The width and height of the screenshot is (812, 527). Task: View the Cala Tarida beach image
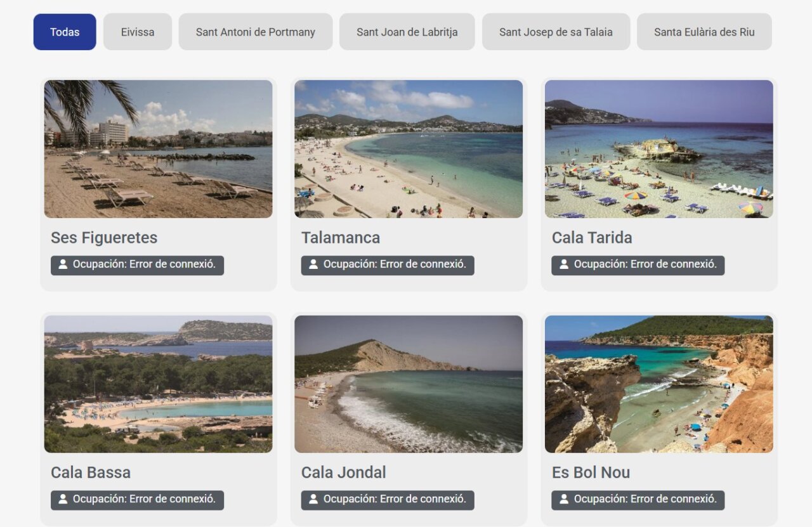[x=659, y=149]
